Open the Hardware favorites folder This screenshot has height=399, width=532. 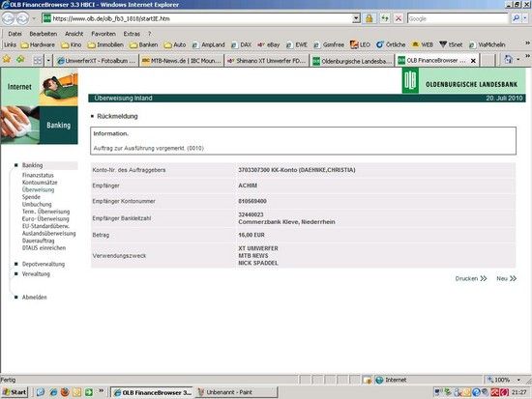tap(38, 44)
